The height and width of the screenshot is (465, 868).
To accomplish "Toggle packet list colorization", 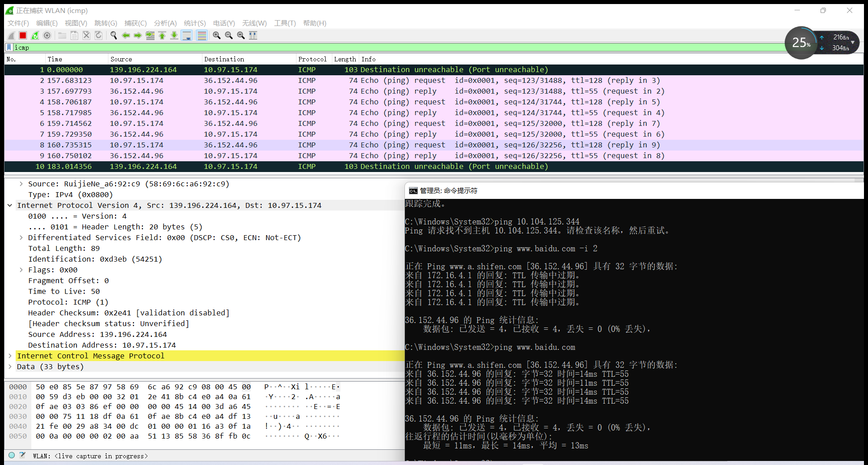I will click(202, 35).
